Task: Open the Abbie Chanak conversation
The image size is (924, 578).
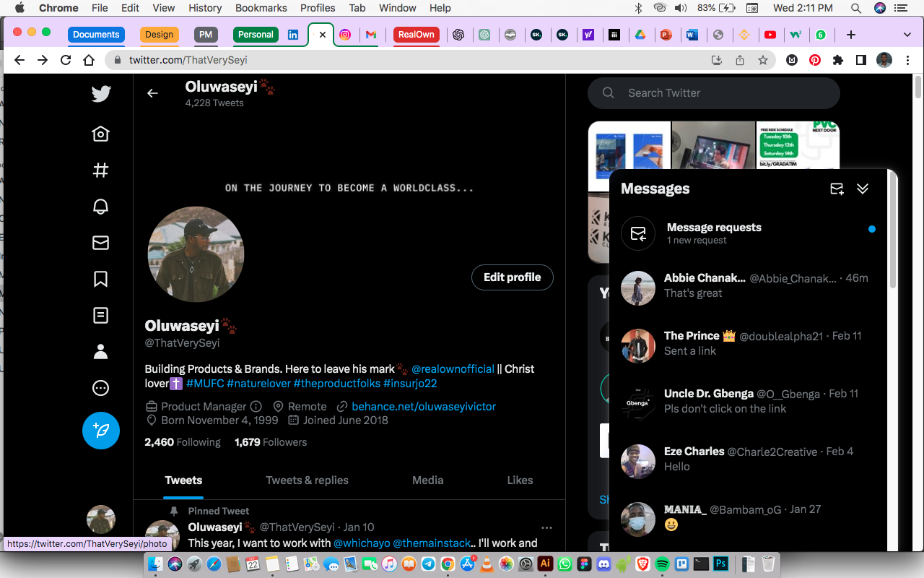Action: pyautogui.click(x=747, y=286)
